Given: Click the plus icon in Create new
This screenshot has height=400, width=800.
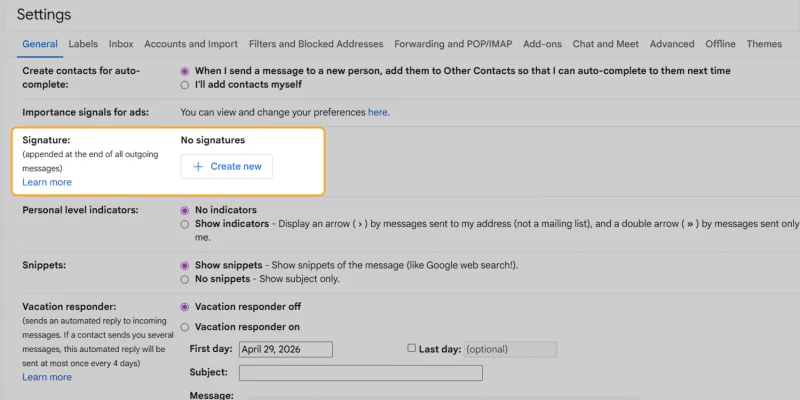Looking at the screenshot, I should (x=198, y=167).
